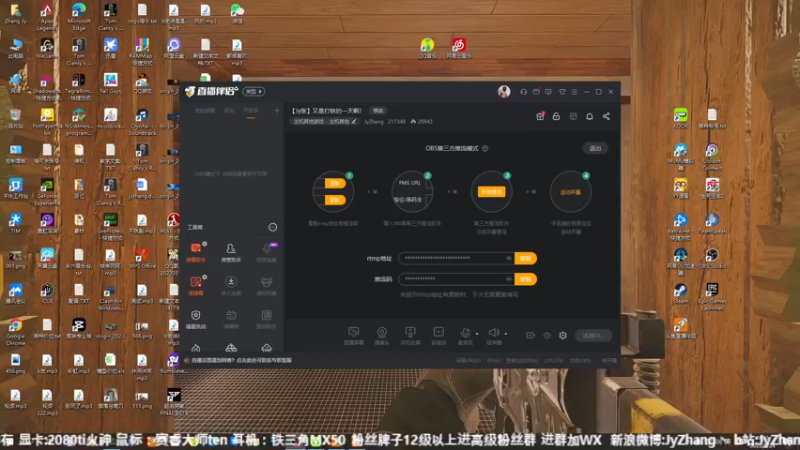Open the room manager assistant tool
Image resolution: width=800 pixels, height=450 pixels.
[x=231, y=253]
